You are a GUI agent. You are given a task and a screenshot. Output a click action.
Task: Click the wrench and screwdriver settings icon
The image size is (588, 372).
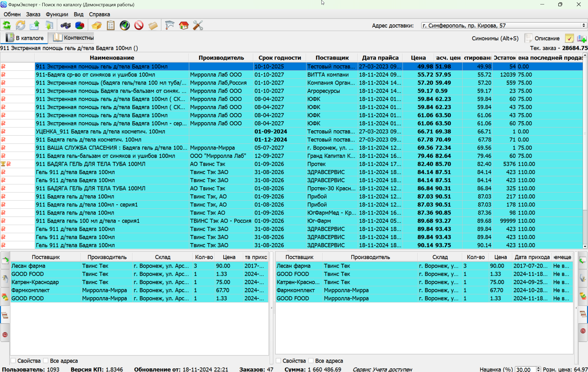[198, 26]
